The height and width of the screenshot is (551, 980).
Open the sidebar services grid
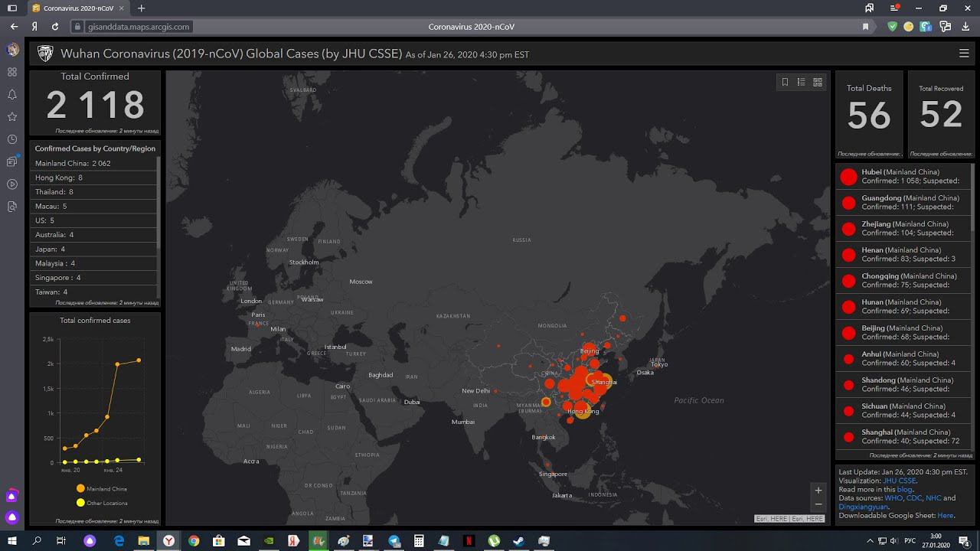[12, 72]
